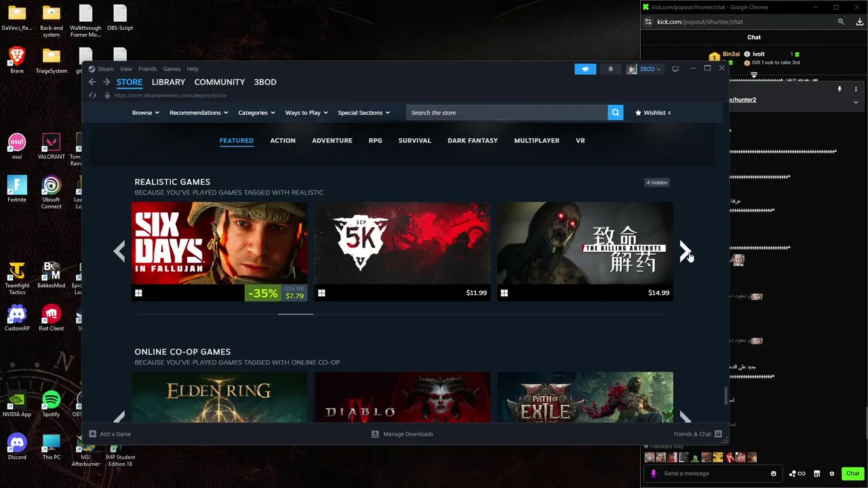Select the DARK FANTASY category tab
Screen dimensions: 868x488
(473, 140)
